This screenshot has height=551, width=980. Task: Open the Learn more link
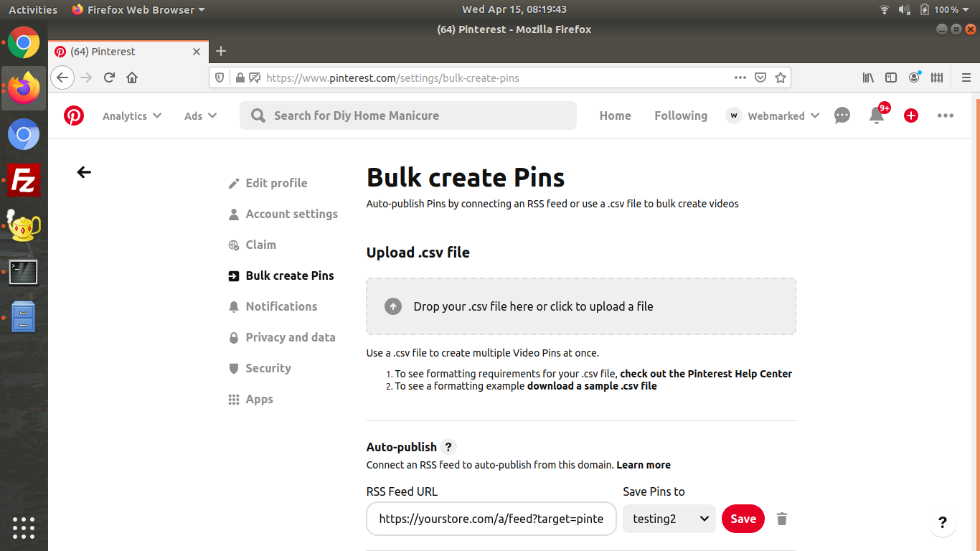[643, 465]
